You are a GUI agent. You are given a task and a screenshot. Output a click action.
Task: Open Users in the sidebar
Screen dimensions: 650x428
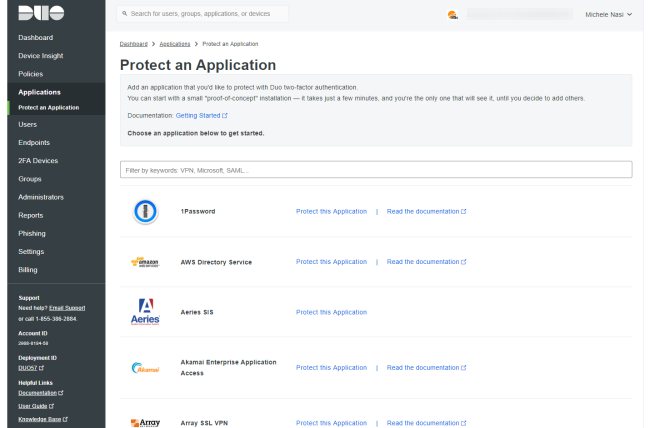click(x=27, y=124)
